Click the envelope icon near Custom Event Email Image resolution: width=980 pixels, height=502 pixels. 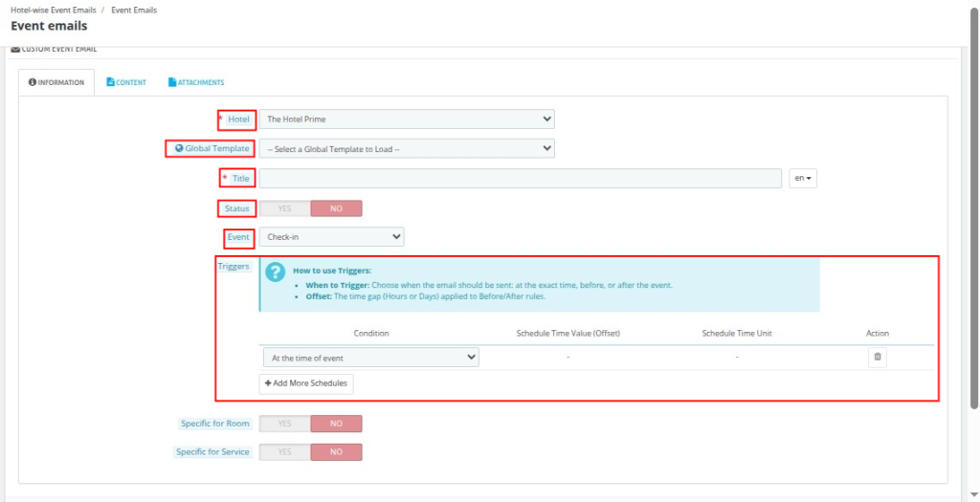pos(14,49)
